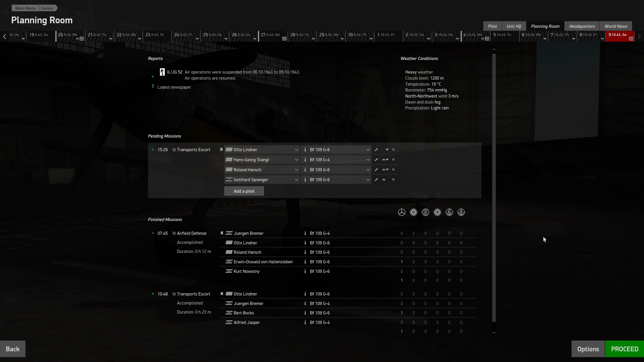Click the Add a pilot button
This screenshot has height=362, width=644.
tap(244, 191)
